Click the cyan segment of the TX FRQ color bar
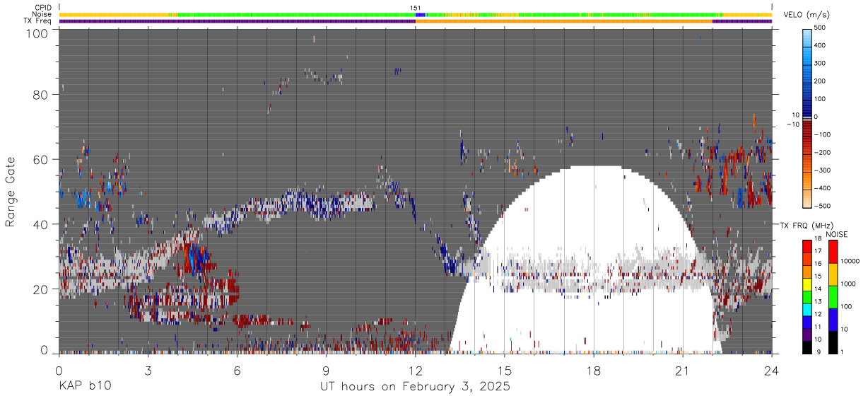The width and height of the screenshot is (868, 401). pos(807,310)
